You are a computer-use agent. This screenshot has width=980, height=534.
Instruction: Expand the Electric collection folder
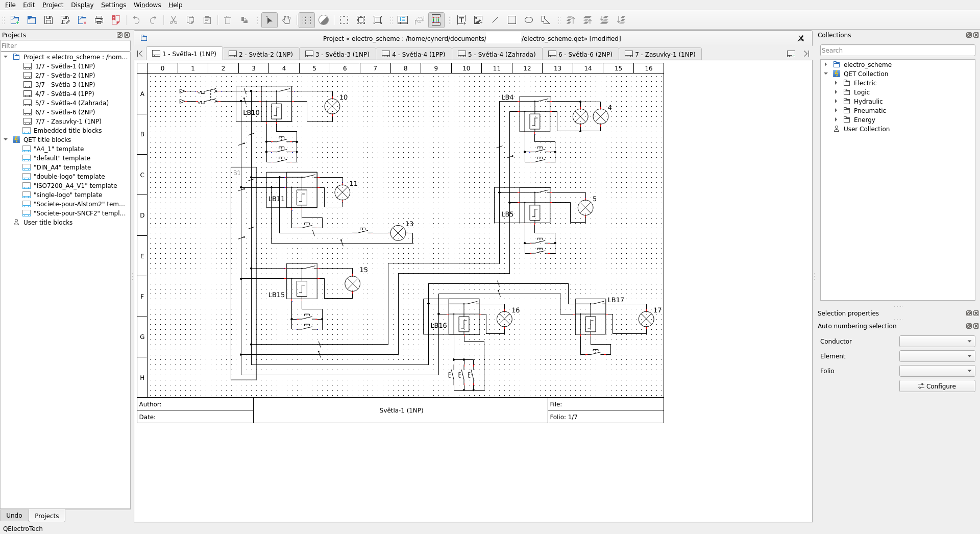click(836, 83)
